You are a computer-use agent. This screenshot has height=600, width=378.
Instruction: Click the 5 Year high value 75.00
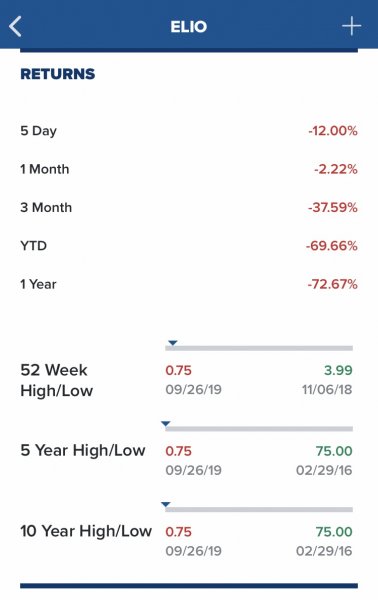tap(334, 451)
